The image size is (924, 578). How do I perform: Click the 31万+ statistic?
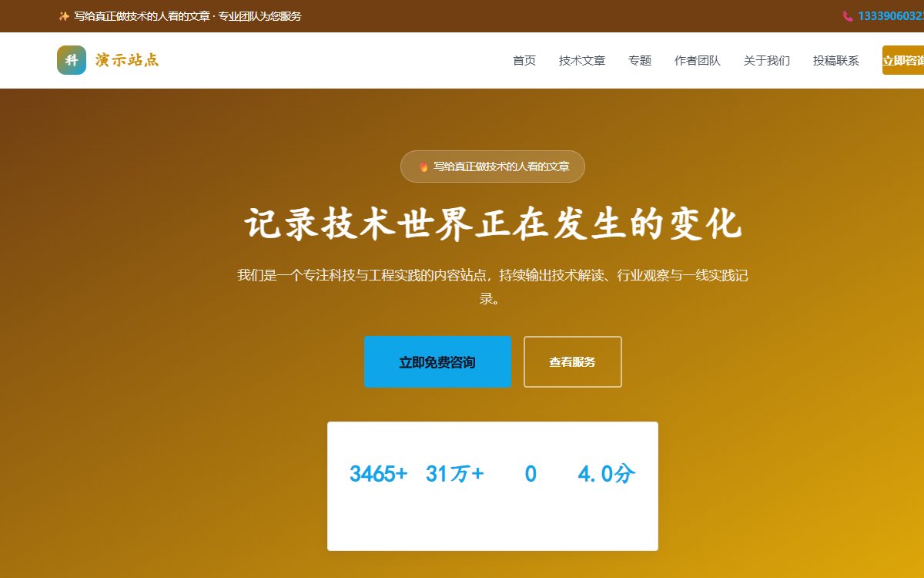pos(455,474)
